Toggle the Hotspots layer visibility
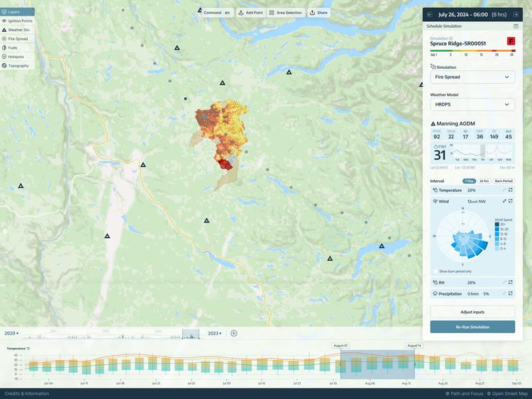The height and width of the screenshot is (399, 532). tap(17, 57)
